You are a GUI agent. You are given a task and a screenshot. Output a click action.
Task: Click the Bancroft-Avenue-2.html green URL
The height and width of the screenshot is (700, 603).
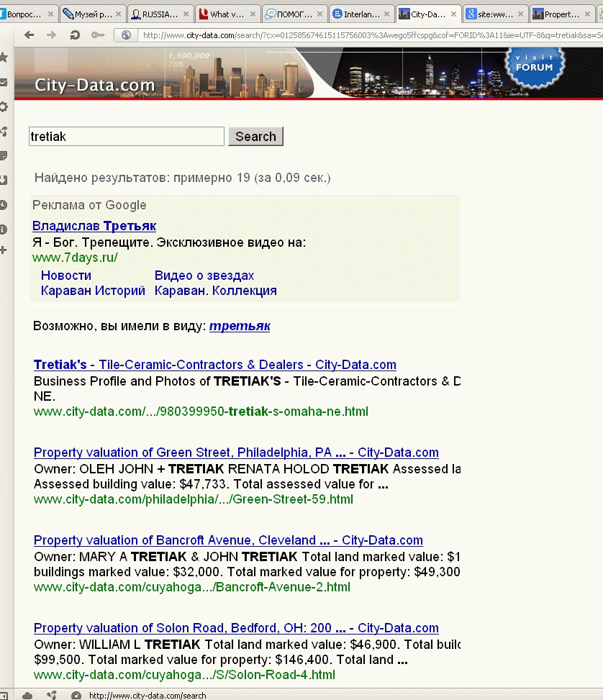click(192, 587)
